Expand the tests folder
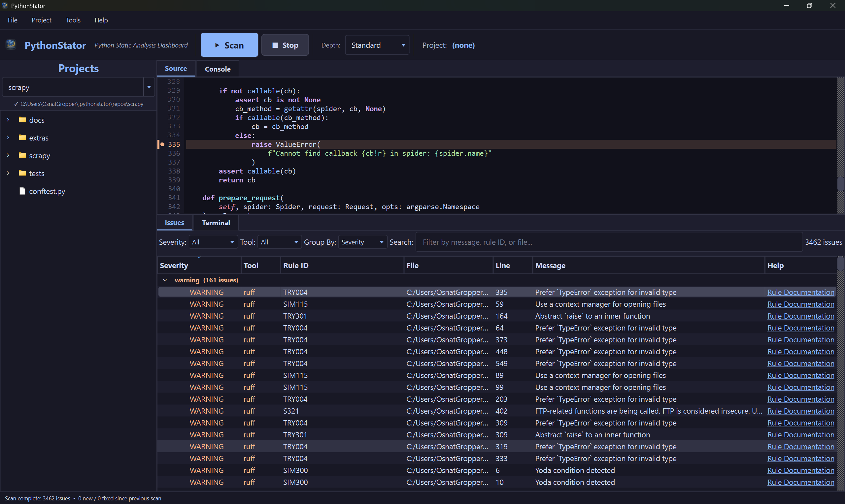 [x=8, y=173]
